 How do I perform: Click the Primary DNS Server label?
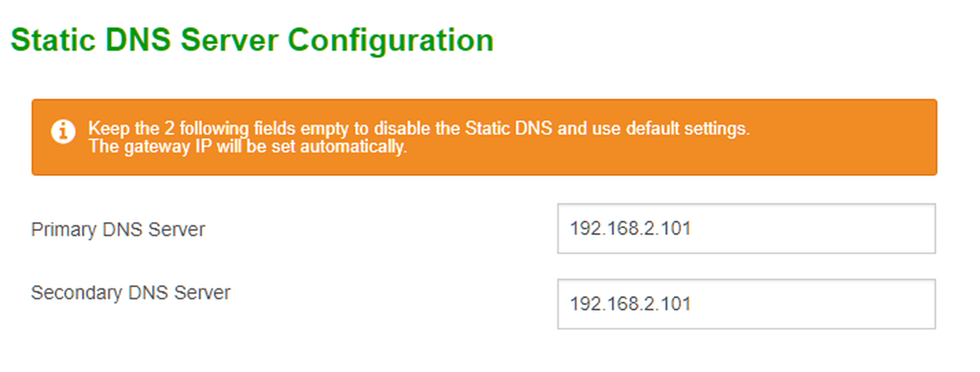(118, 230)
